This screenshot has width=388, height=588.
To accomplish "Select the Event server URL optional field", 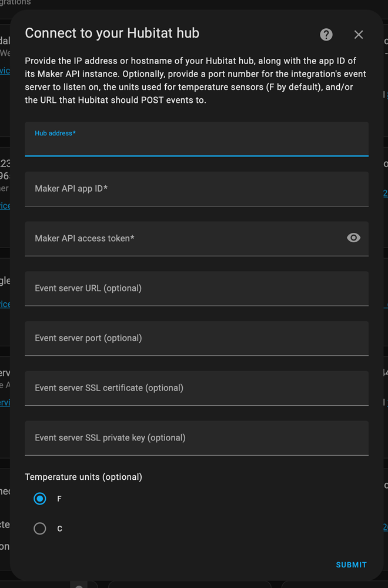I will pos(196,289).
